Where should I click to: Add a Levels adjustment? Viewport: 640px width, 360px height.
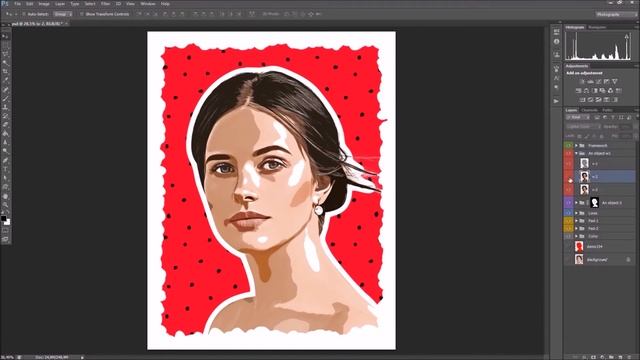591,82
